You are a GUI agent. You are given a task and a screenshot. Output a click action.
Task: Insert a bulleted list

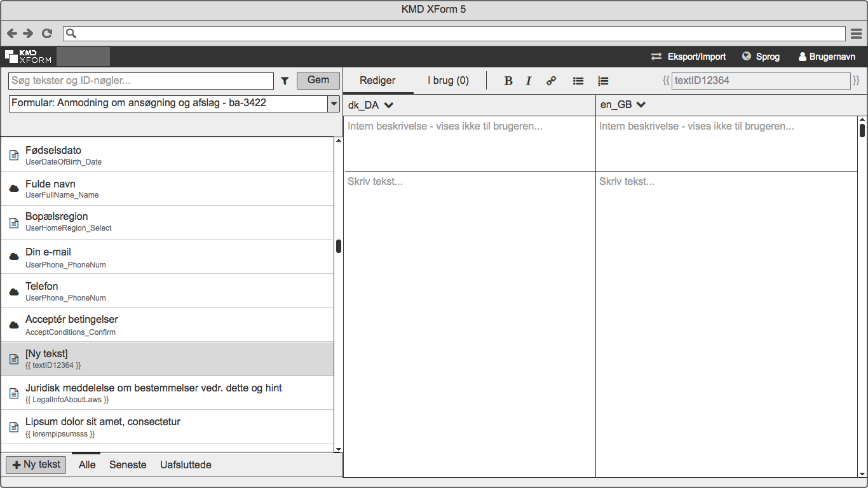coord(578,81)
